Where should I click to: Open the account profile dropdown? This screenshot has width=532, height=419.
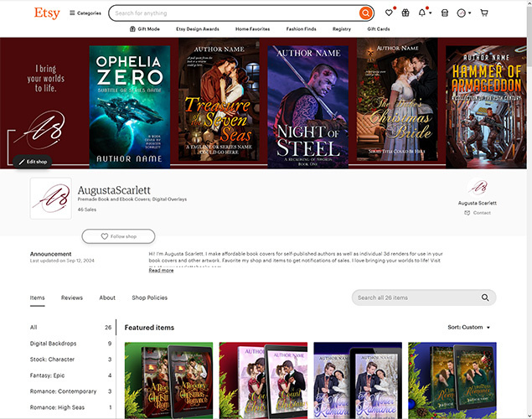coord(464,13)
